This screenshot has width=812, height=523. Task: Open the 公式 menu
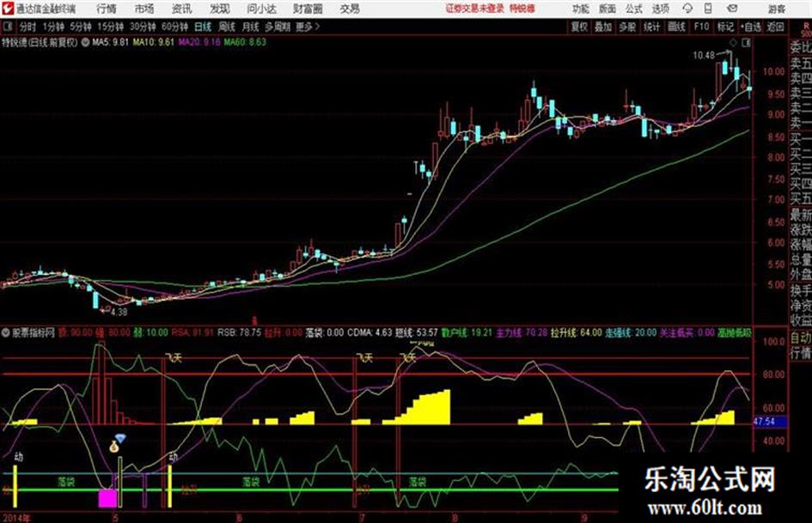[x=633, y=9]
